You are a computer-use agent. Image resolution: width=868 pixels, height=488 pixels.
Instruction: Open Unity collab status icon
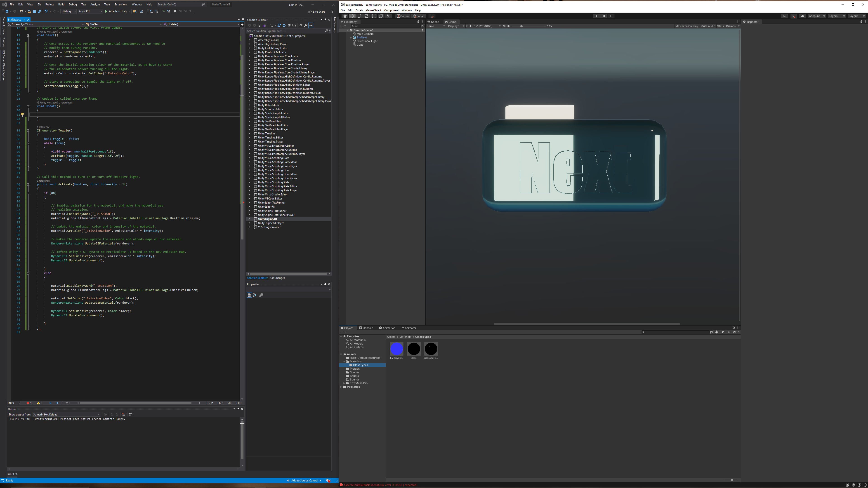tap(794, 16)
